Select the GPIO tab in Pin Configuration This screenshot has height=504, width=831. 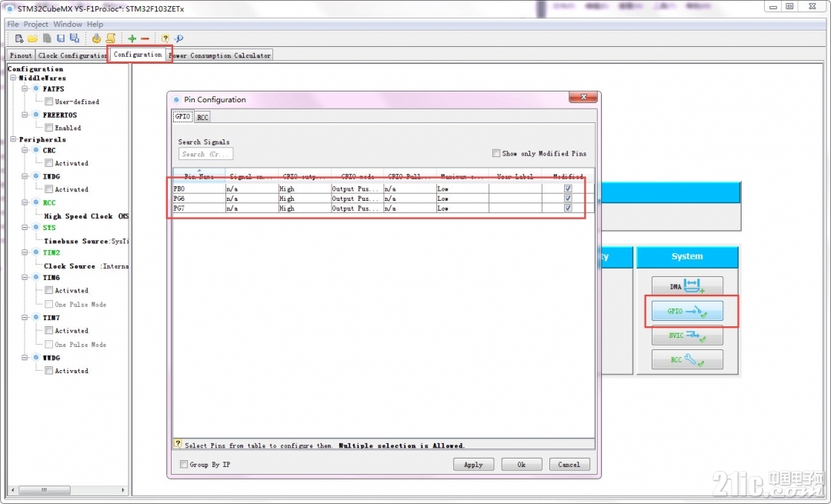click(x=182, y=116)
